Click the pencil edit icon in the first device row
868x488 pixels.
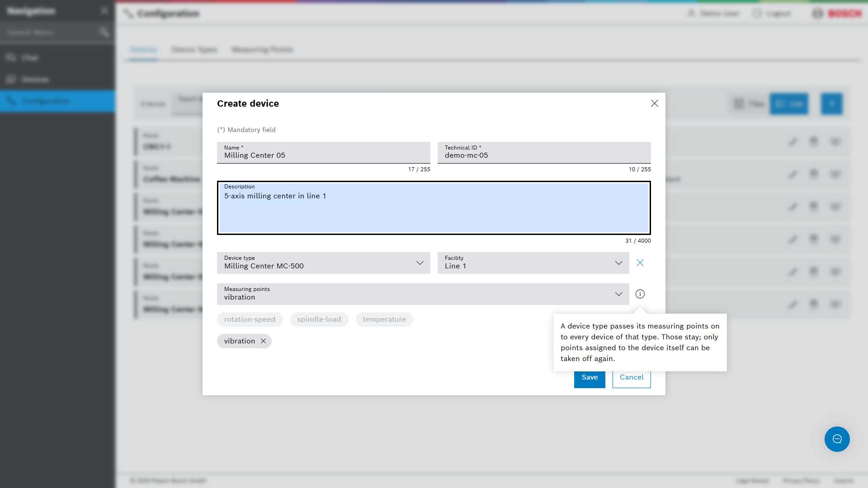[x=793, y=142]
